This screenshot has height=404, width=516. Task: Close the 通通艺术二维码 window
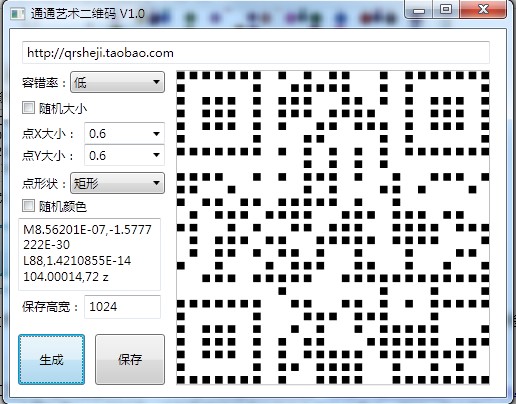(x=483, y=10)
